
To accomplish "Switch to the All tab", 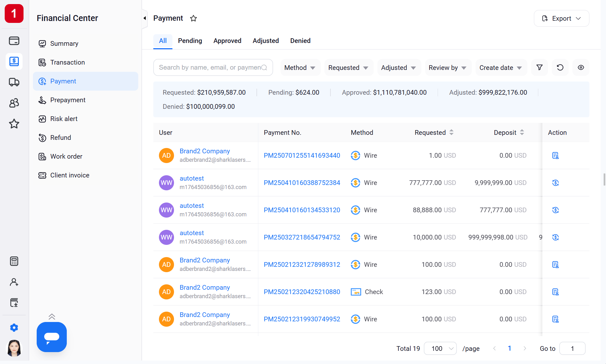I will (163, 41).
